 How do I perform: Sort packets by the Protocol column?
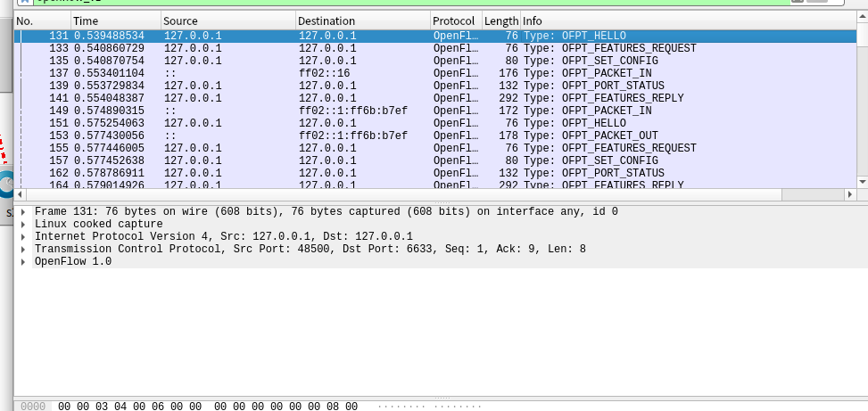(456, 21)
